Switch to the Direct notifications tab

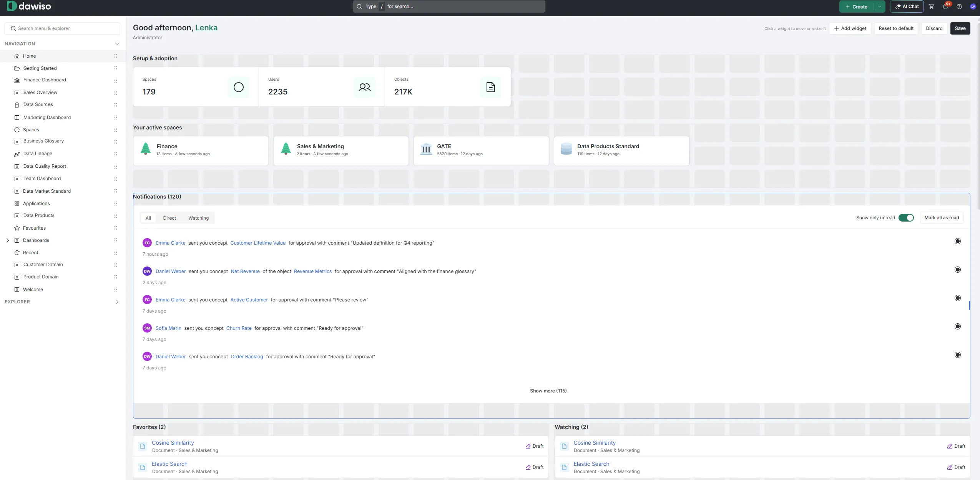click(169, 218)
